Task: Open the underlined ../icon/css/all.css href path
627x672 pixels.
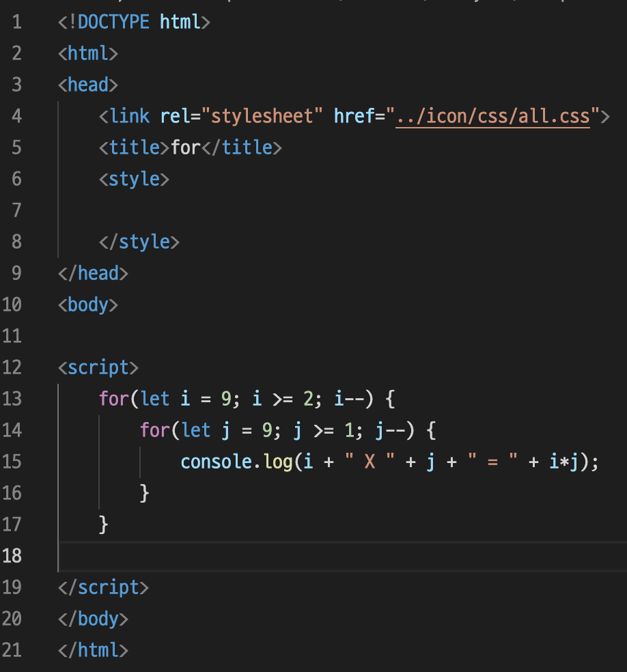Action: [493, 116]
